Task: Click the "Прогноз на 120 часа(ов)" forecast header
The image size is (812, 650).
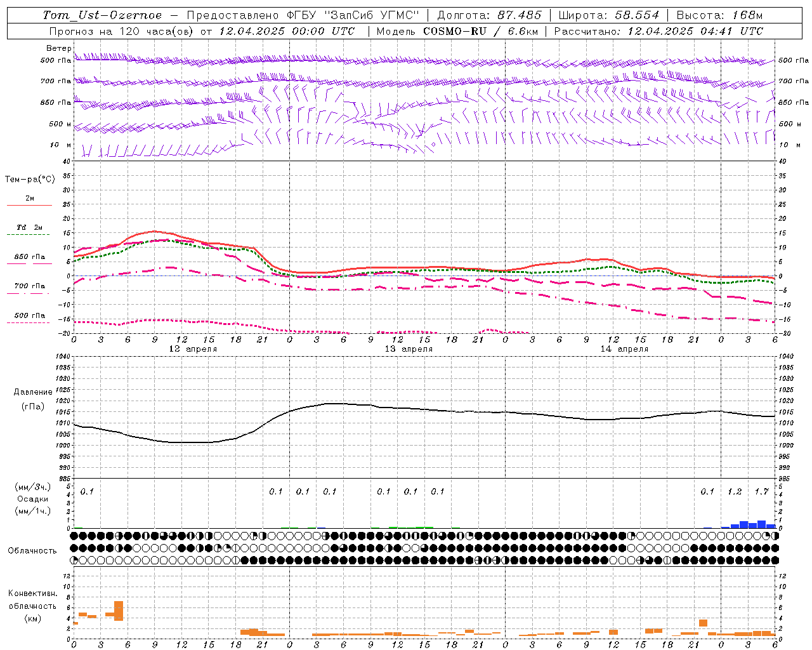Action: coord(122,31)
